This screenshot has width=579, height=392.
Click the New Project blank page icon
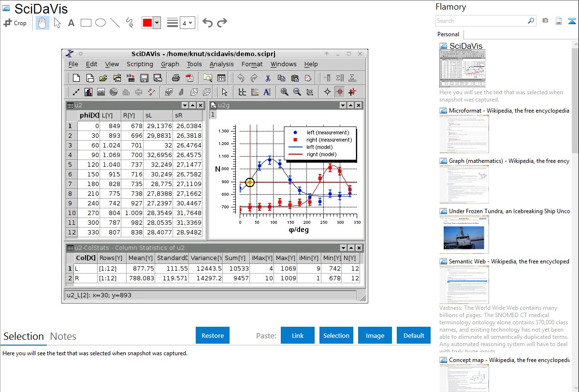pyautogui.click(x=76, y=78)
